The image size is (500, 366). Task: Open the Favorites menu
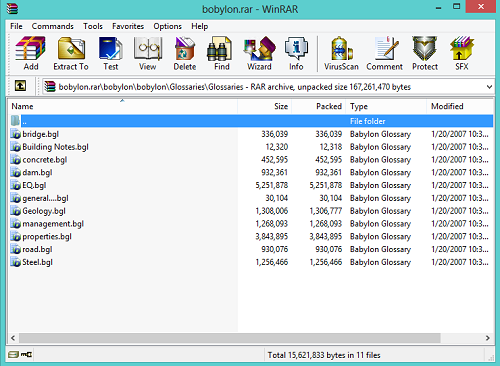click(x=128, y=26)
